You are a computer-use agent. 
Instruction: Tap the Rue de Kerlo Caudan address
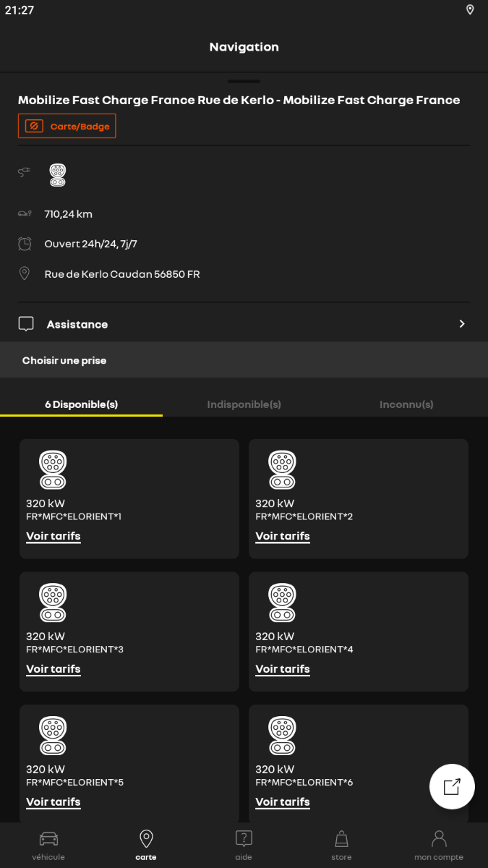pos(121,274)
